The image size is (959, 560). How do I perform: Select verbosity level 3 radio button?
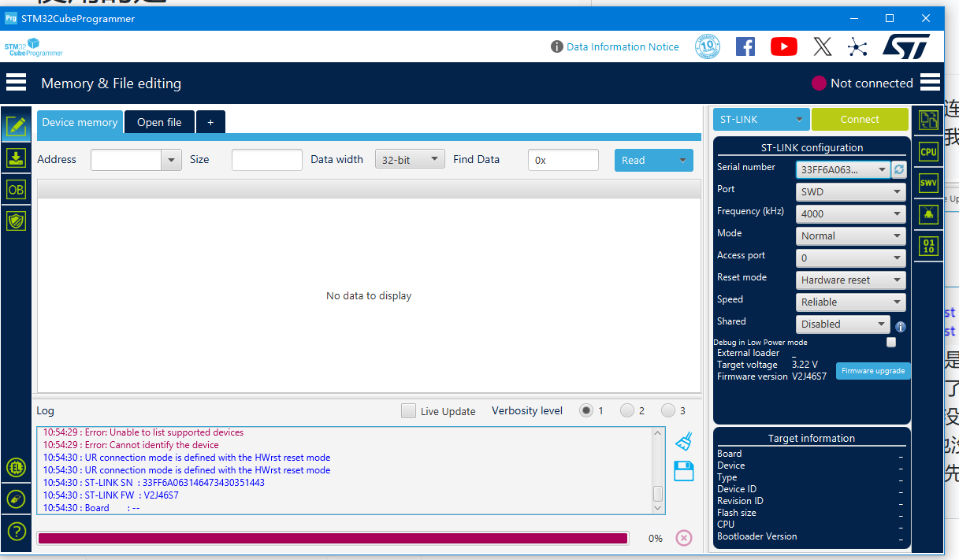(668, 410)
